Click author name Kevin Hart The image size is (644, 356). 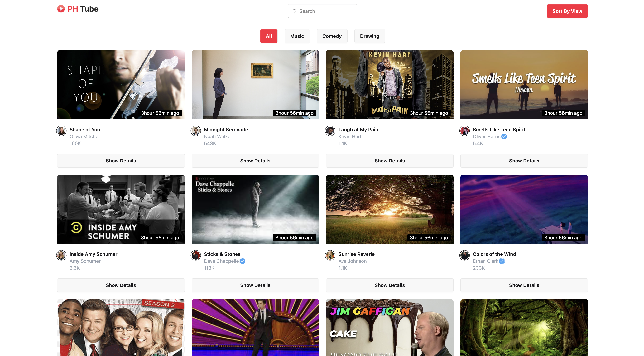tap(350, 136)
